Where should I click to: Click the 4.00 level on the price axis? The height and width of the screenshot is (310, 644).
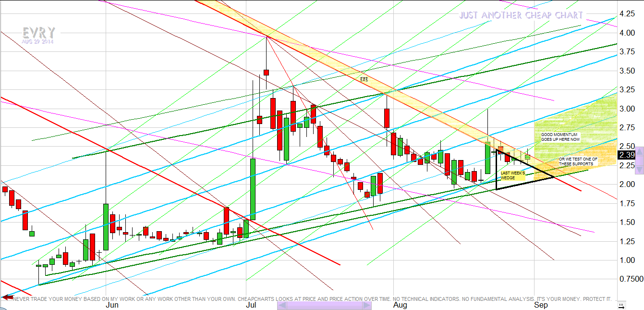(628, 33)
